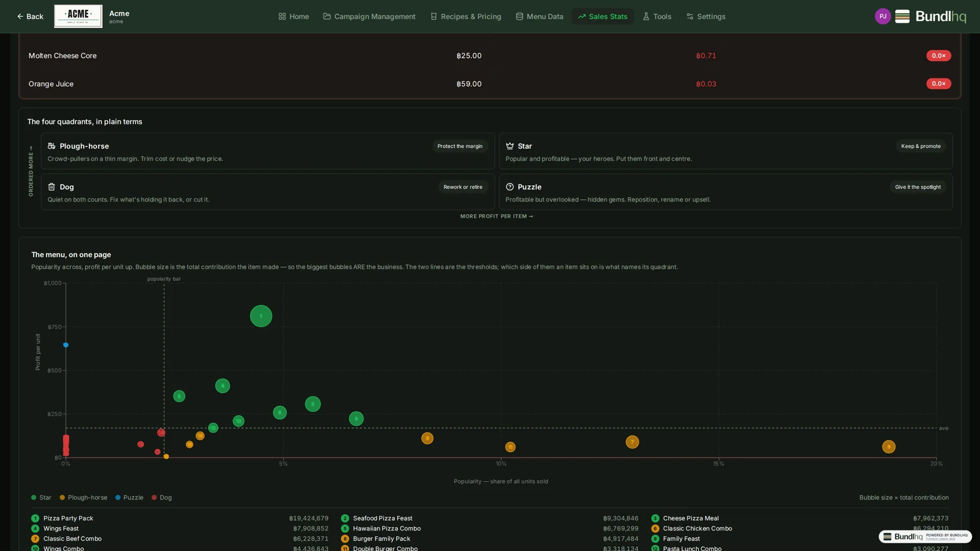
Task: Click the Orange Juice ฿59.00 price
Action: click(469, 84)
